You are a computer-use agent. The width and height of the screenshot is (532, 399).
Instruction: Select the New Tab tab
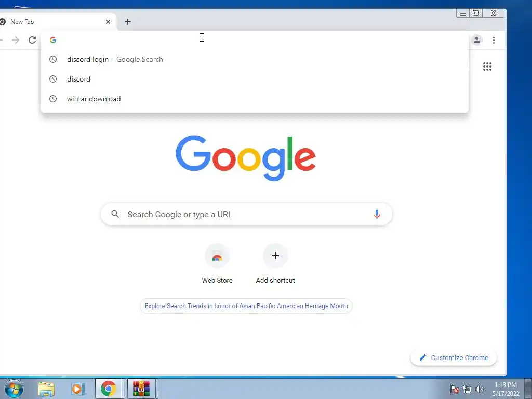(56, 22)
